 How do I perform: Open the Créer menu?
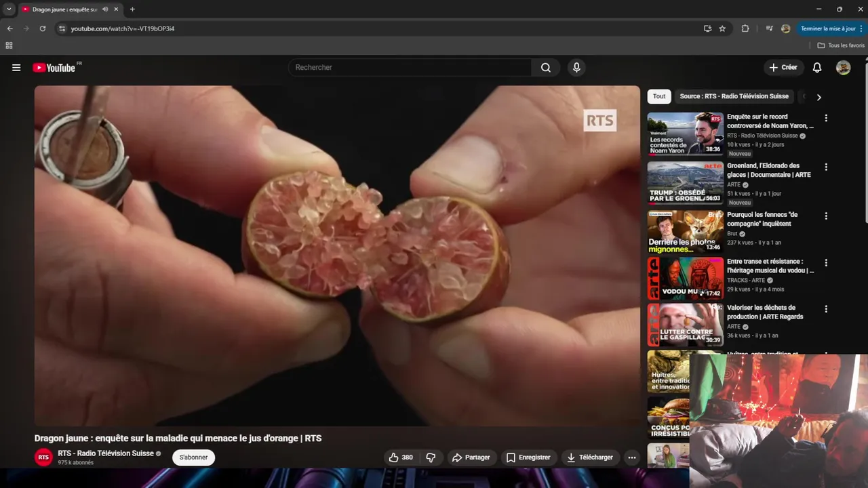pyautogui.click(x=783, y=68)
